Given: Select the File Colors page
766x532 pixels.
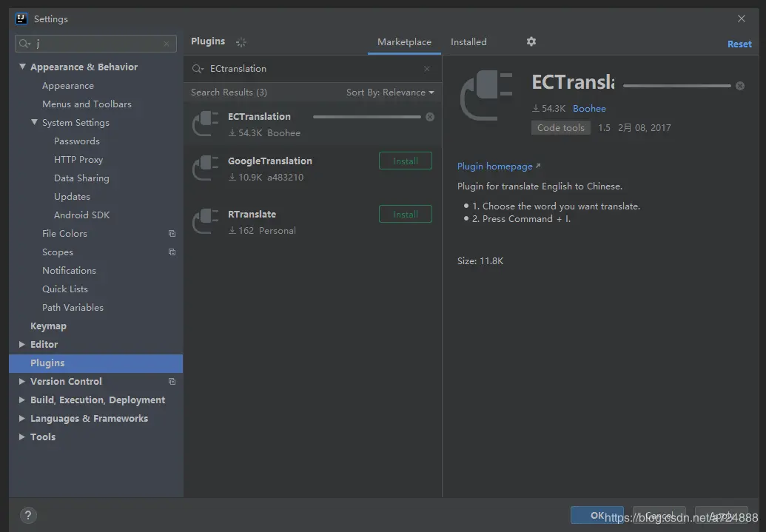Looking at the screenshot, I should (x=64, y=234).
